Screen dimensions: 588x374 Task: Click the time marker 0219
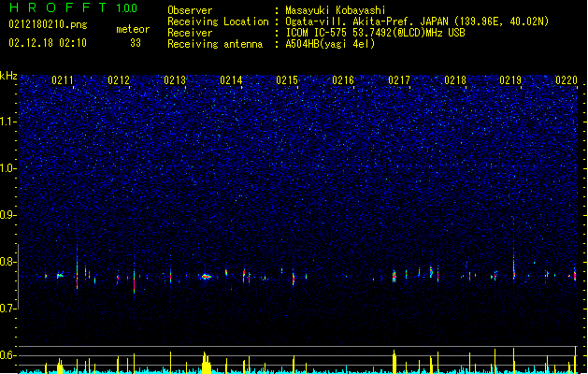[x=510, y=80]
